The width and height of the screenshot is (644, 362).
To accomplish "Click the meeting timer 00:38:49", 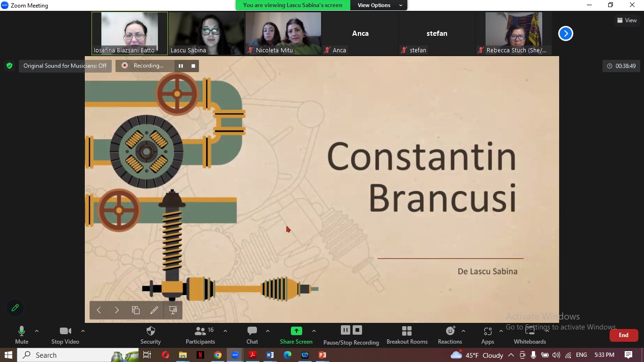I will tap(621, 66).
